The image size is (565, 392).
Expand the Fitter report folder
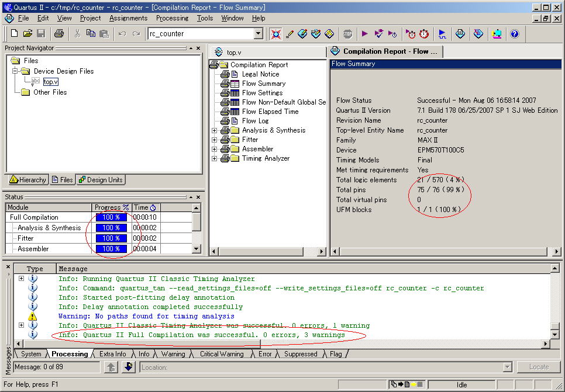pyautogui.click(x=215, y=140)
